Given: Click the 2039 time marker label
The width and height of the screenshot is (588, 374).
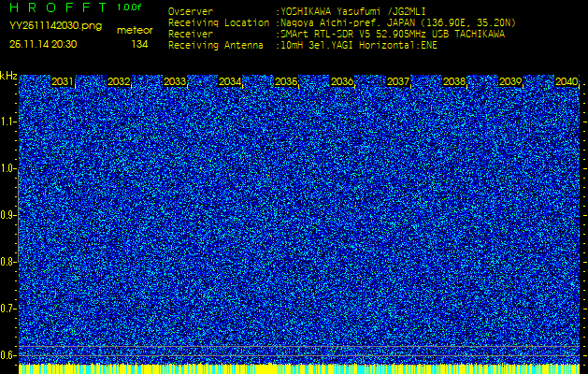Looking at the screenshot, I should pos(510,81).
